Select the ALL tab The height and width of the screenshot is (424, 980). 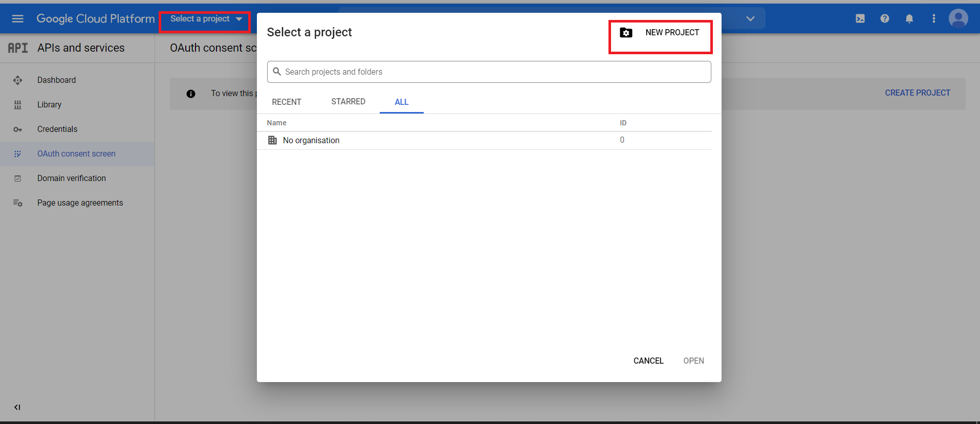click(x=401, y=102)
